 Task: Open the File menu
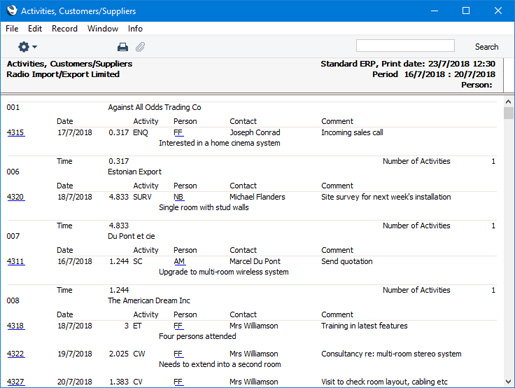(12, 29)
